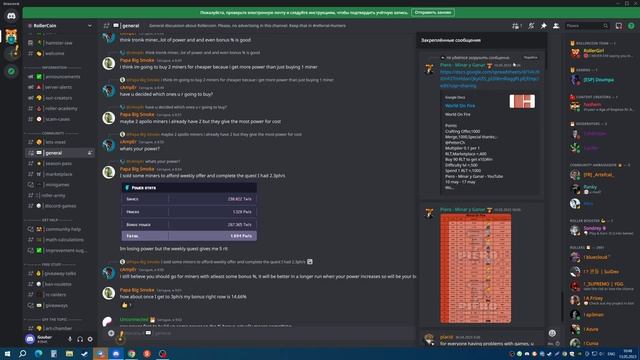
Task: Open the emoji picker in message box
Action: click(552, 333)
